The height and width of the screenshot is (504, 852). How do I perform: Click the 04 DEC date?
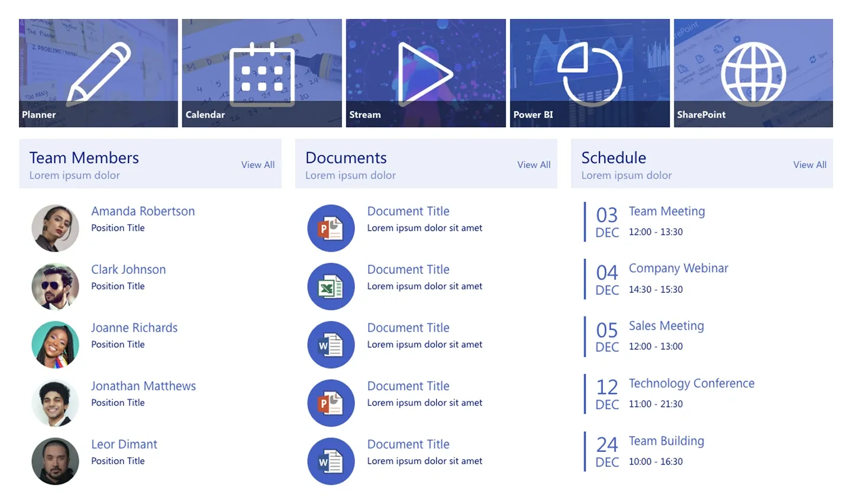[607, 280]
